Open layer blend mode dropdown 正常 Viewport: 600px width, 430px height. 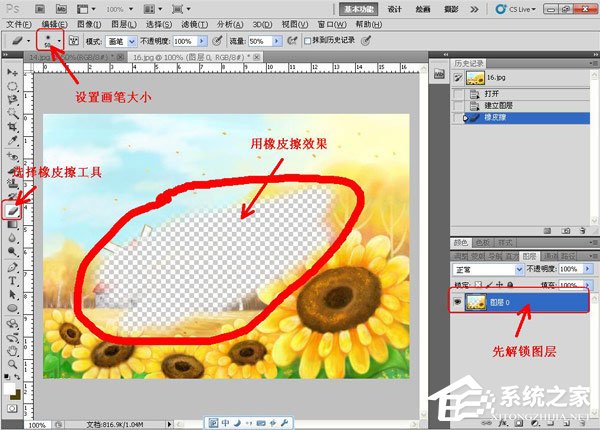tap(488, 270)
